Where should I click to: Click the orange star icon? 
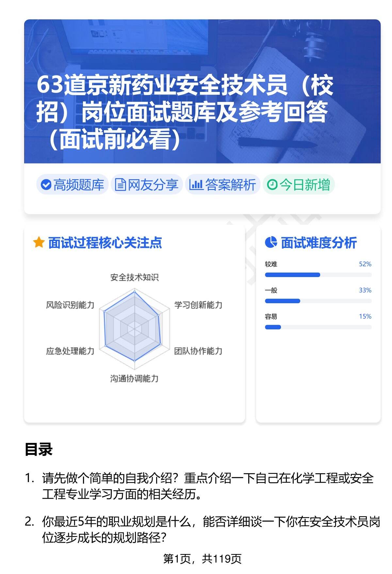(x=39, y=243)
